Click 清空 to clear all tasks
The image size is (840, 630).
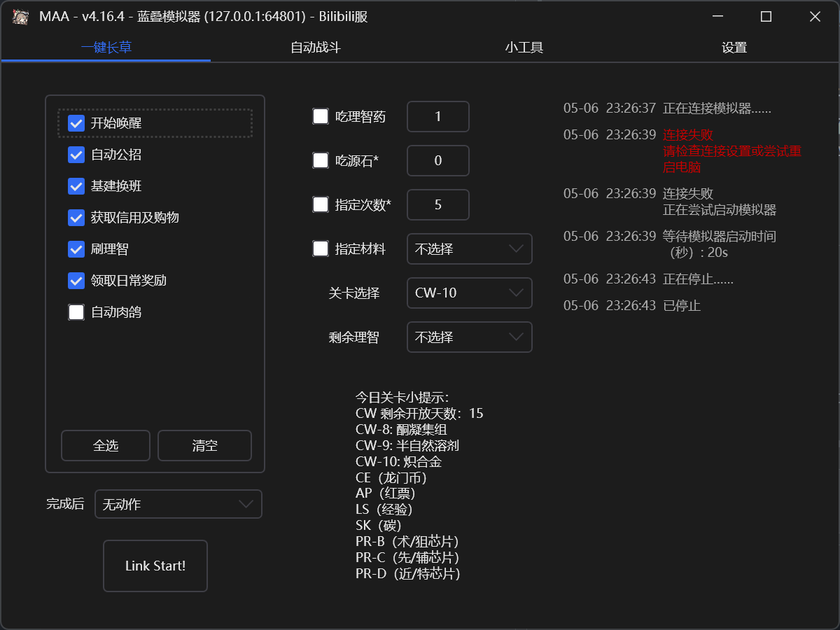pos(204,445)
